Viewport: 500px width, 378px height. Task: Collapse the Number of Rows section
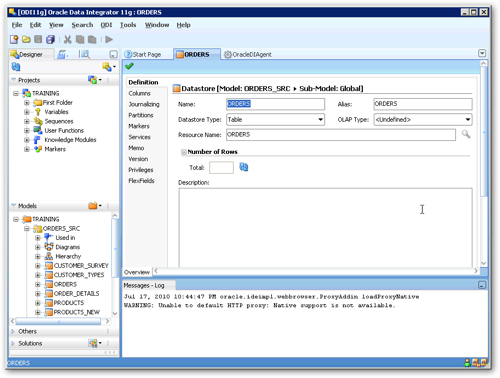[x=184, y=152]
